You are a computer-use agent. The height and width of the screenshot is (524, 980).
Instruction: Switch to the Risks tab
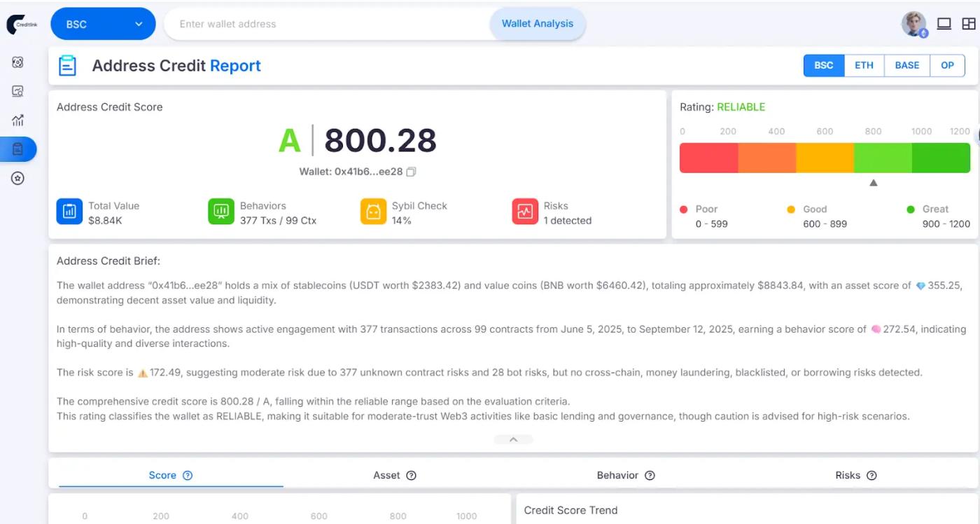[847, 475]
